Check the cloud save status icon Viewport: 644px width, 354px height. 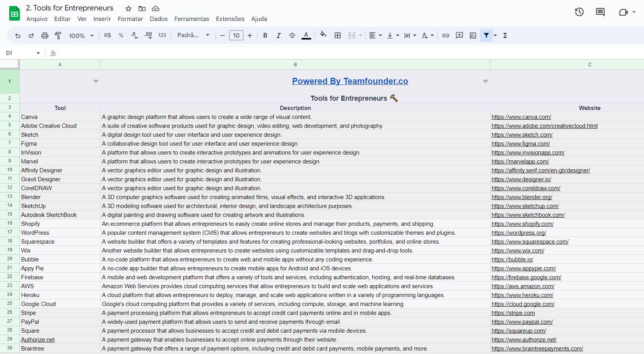coord(156,9)
